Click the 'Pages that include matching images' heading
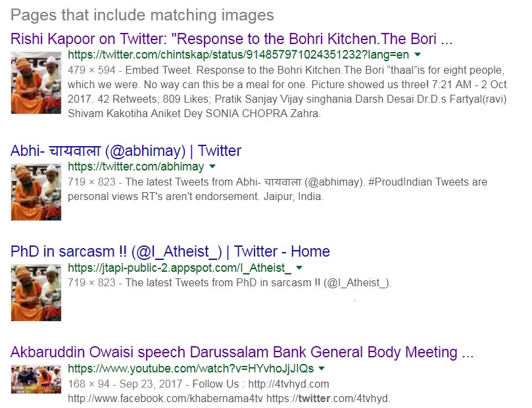This screenshot has width=532, height=408. point(142,15)
